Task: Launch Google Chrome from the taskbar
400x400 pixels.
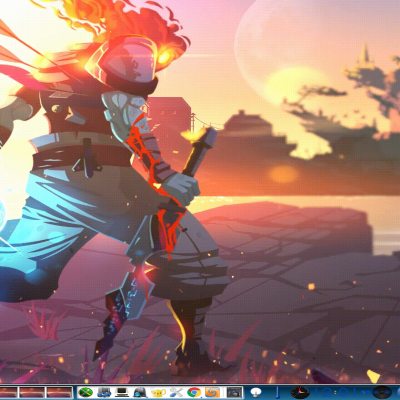Action: click(x=194, y=392)
